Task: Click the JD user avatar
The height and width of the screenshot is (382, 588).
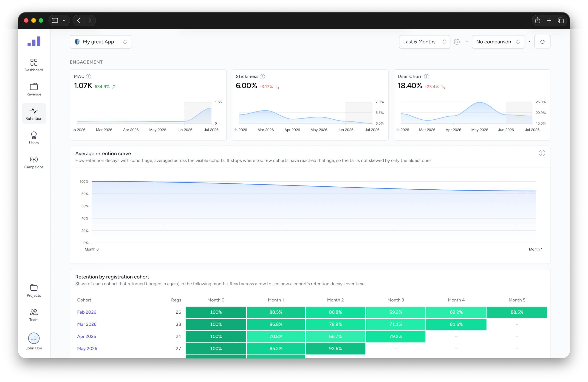Action: (x=34, y=338)
